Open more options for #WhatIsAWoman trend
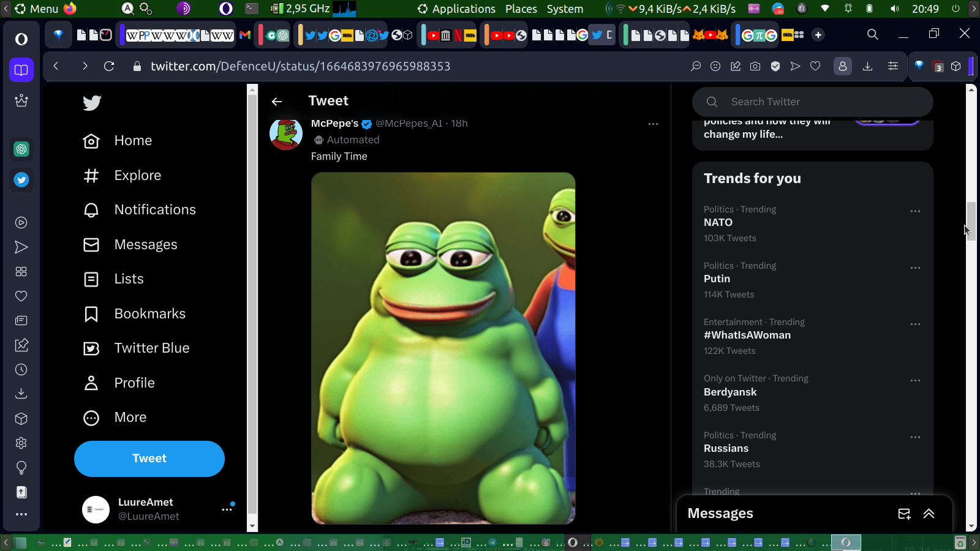 915,324
